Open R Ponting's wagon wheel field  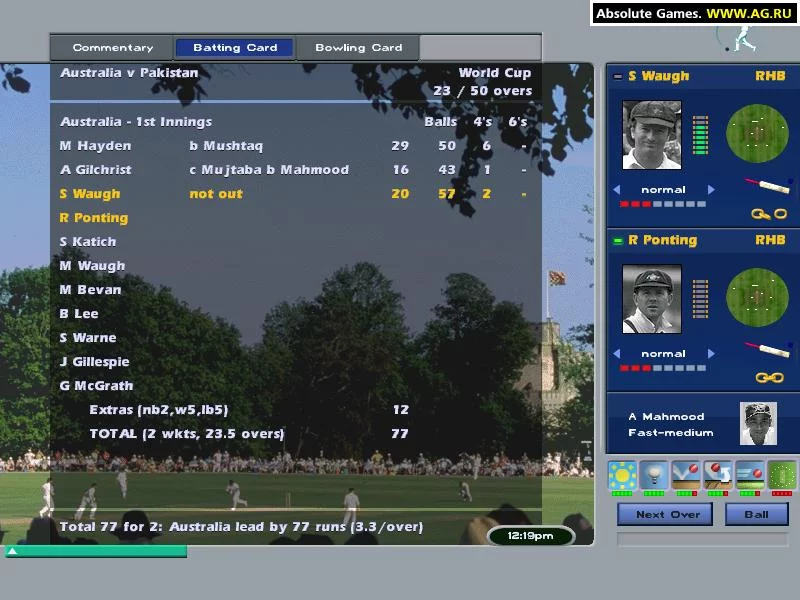point(757,297)
